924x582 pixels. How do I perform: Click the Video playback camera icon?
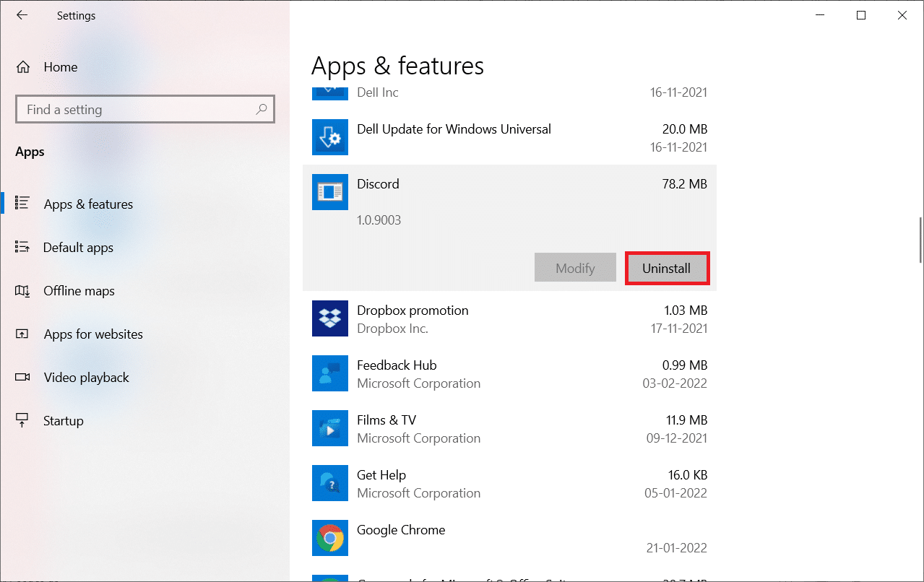(x=22, y=377)
